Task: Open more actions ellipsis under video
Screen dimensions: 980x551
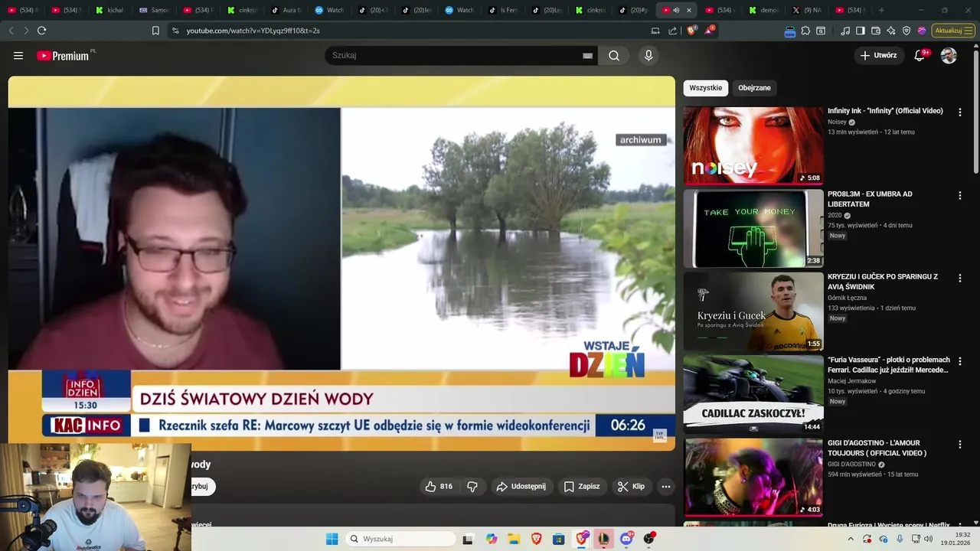Action: [x=666, y=487]
